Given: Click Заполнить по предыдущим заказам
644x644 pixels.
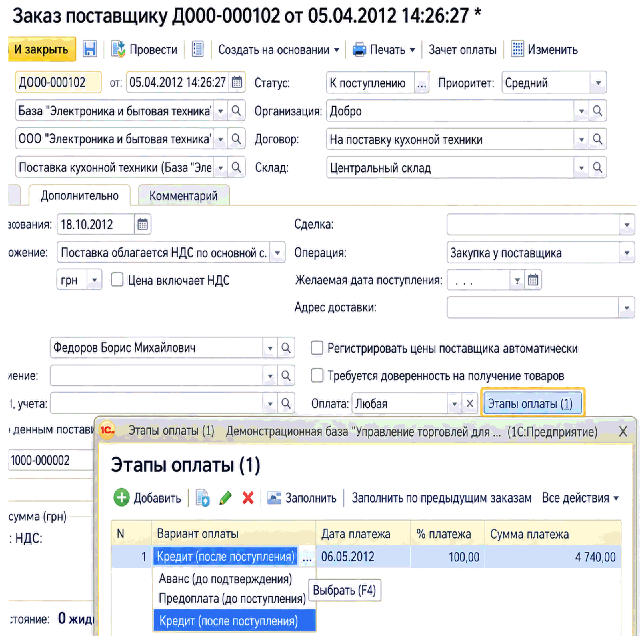Looking at the screenshot, I should pyautogui.click(x=441, y=498).
